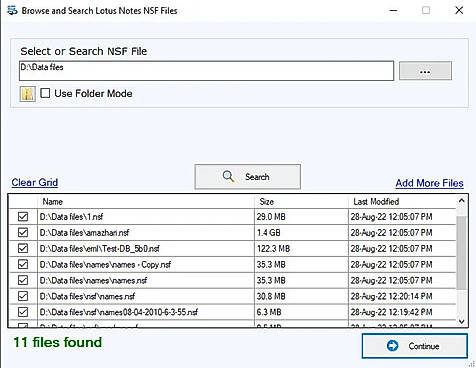476x368 pixels.
Task: Select the D:\Data files\amazhari.nsf name cell
Action: click(x=146, y=232)
